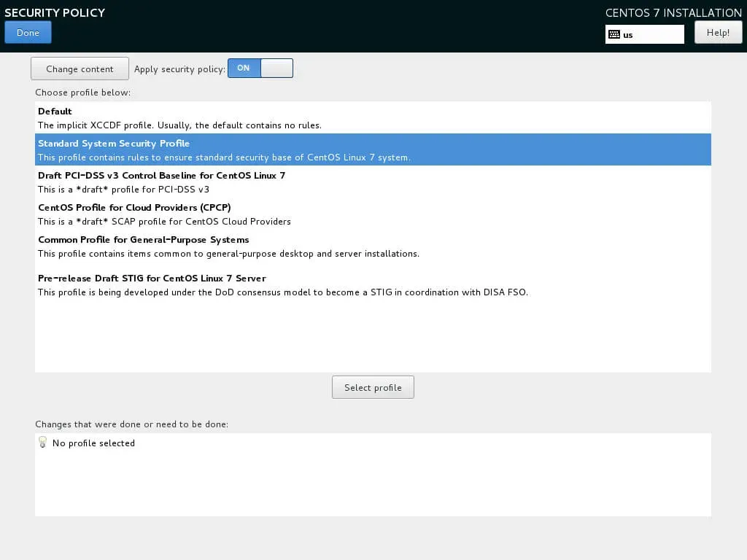Click the Change content button
The width and height of the screenshot is (747, 560).
(80, 69)
